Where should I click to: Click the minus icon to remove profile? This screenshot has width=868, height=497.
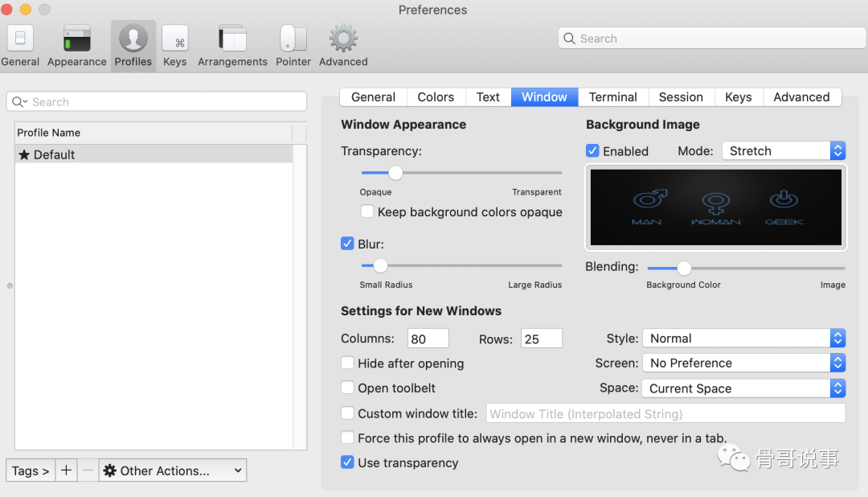point(88,470)
